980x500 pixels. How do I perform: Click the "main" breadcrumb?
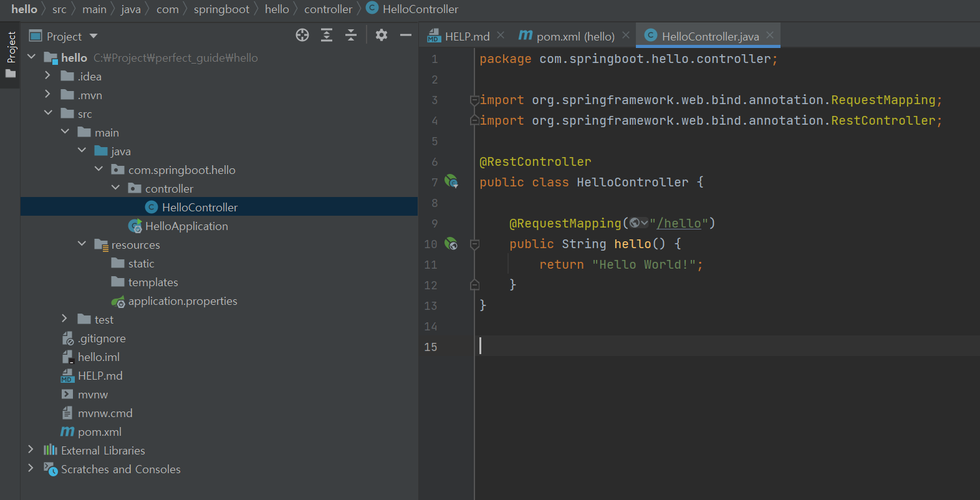[94, 9]
